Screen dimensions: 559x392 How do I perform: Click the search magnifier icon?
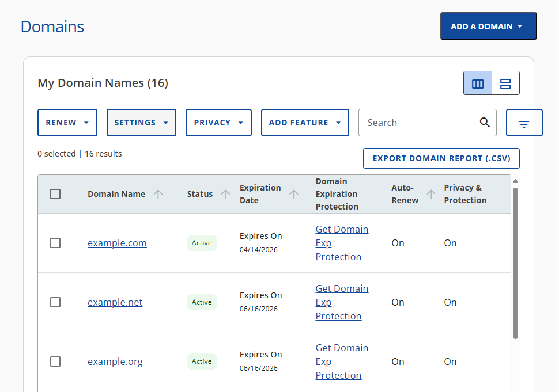point(485,122)
